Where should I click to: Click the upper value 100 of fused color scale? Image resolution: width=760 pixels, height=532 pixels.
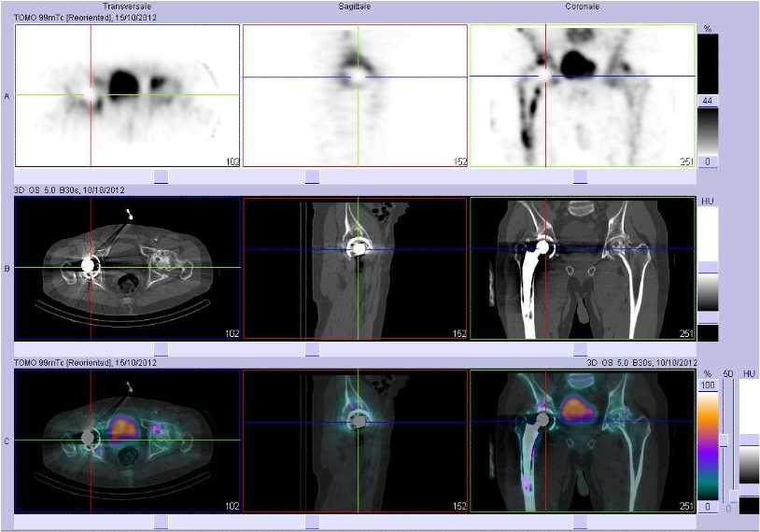(708, 385)
